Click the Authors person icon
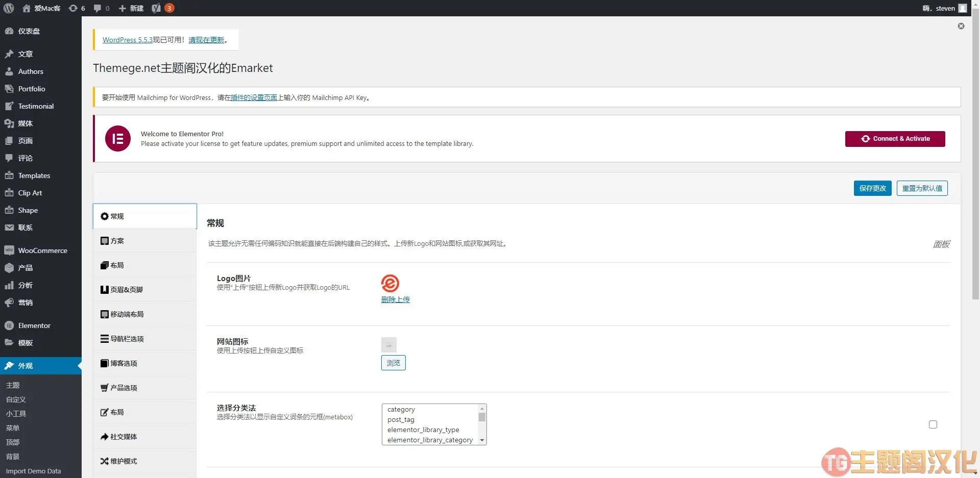 (9, 71)
